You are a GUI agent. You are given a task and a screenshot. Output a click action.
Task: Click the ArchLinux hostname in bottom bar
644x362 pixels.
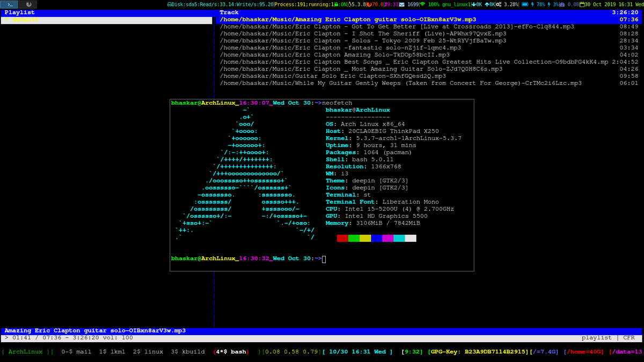24,352
